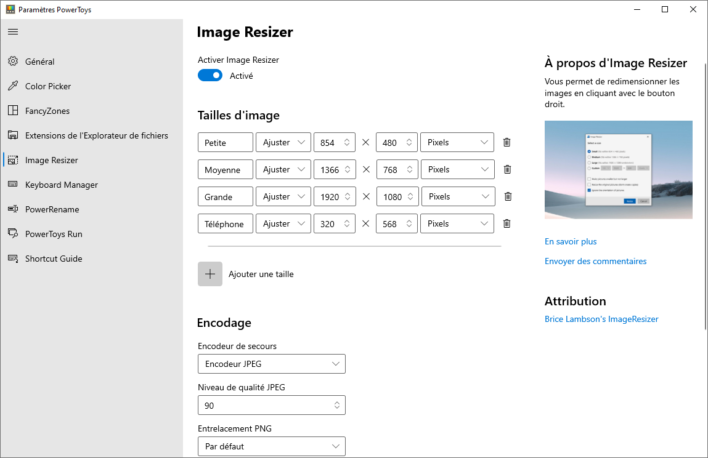Click the Color Picker eyedropper icon
This screenshot has width=708, height=458.
[x=13, y=86]
